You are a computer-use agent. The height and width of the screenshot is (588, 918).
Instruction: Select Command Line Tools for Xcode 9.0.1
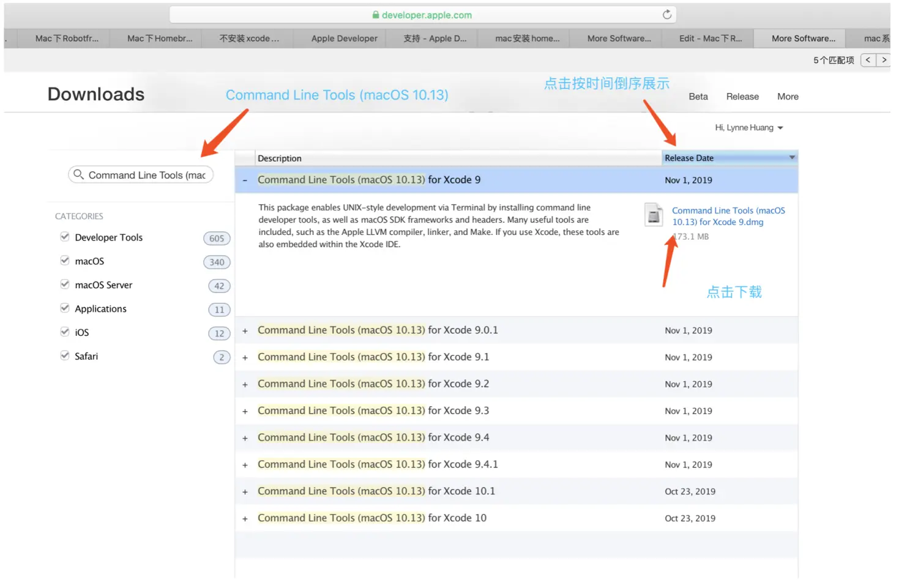coord(378,330)
